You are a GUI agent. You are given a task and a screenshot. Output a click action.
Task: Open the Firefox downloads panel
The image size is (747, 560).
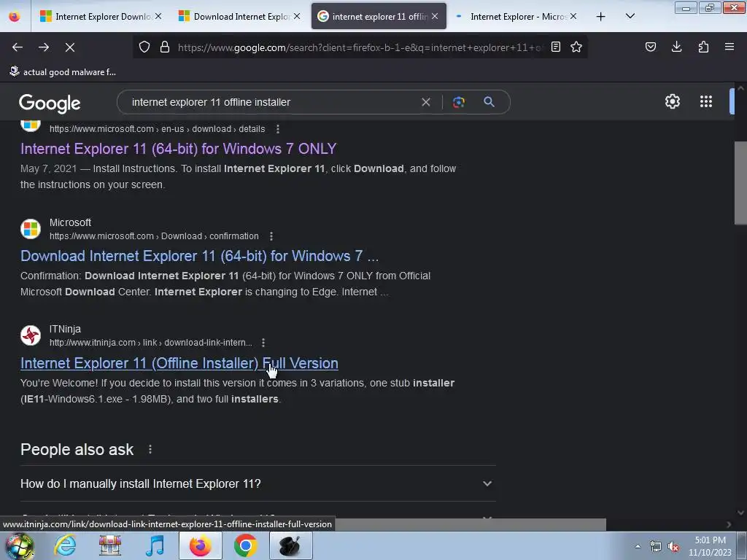676,47
